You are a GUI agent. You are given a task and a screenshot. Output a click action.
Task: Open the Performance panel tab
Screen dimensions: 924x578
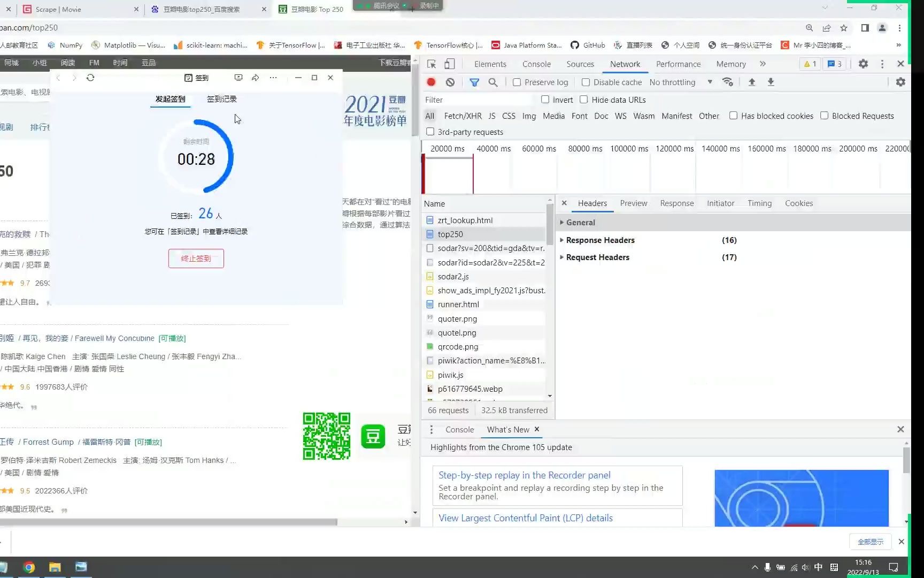point(678,64)
